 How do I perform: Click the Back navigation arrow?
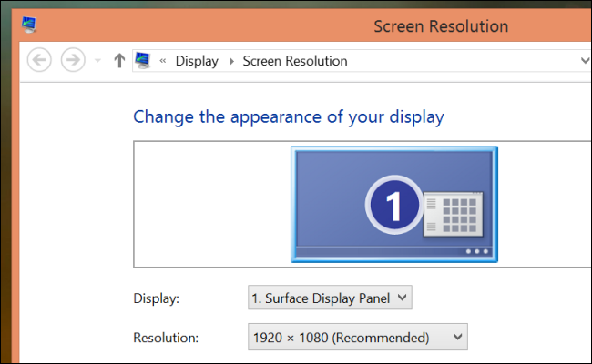point(39,59)
